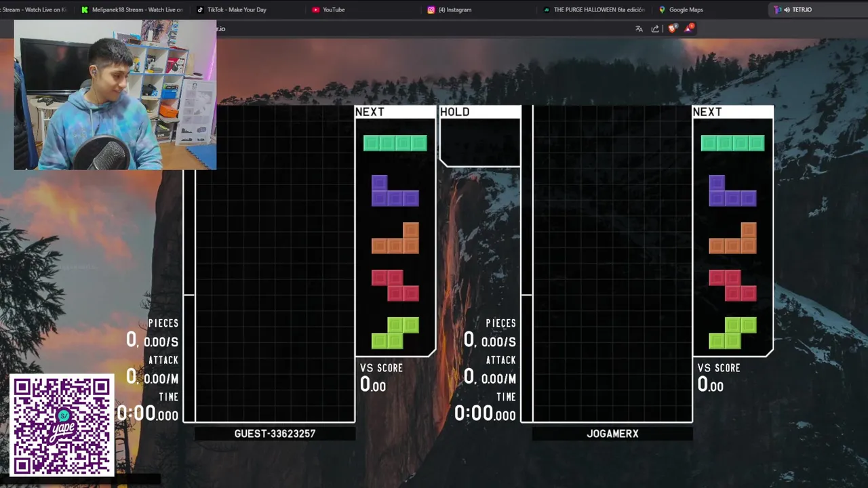Click the NEXT label on JOGAMERX's board
Screen dimensions: 868x488
707,112
